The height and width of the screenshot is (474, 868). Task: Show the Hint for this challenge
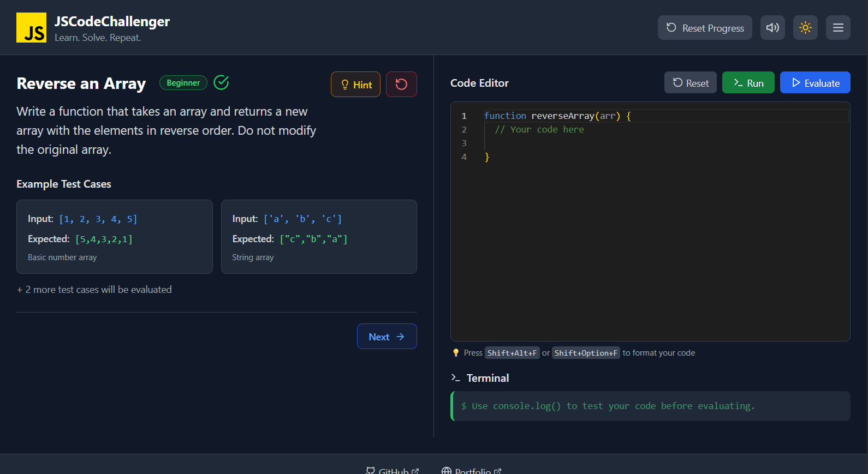[355, 85]
